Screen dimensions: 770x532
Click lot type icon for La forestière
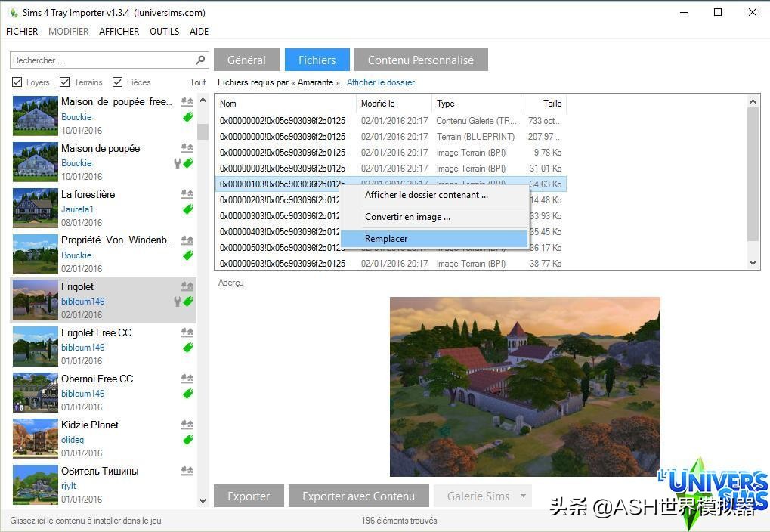click(x=187, y=194)
